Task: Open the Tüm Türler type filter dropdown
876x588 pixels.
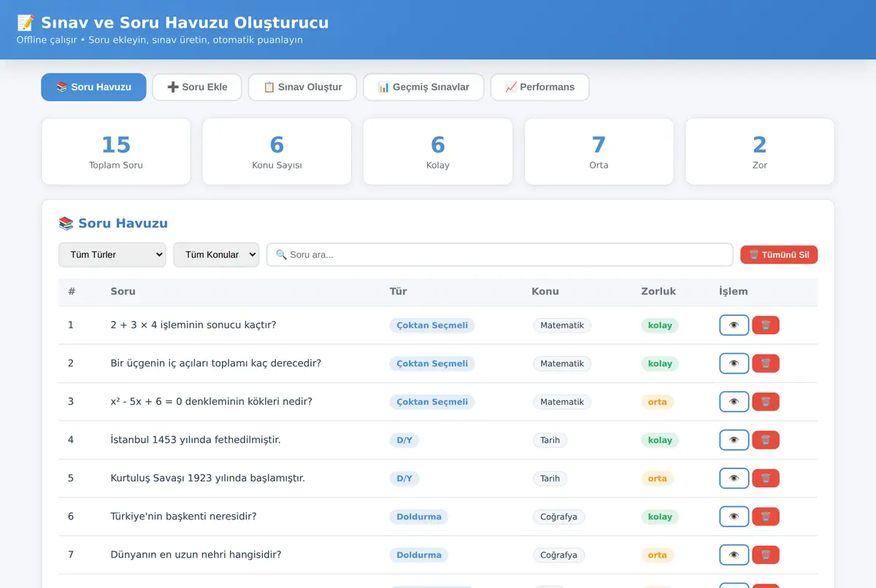Action: 112,255
